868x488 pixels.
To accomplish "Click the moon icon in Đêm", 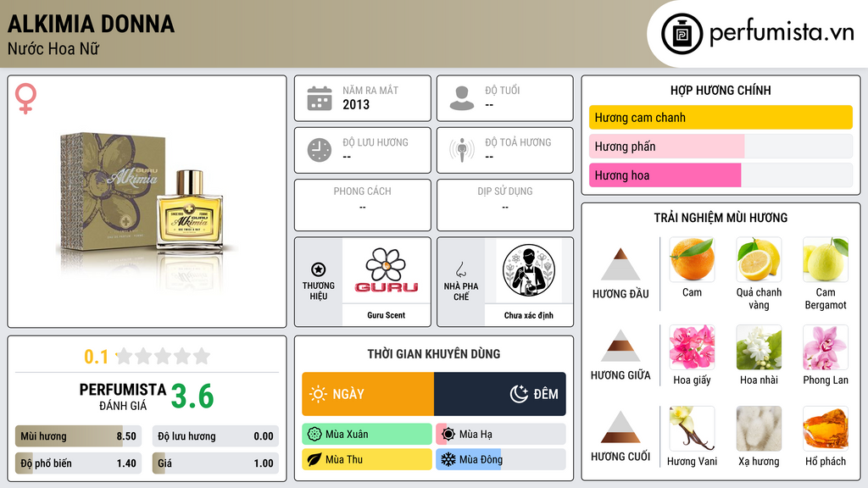I will [x=519, y=394].
